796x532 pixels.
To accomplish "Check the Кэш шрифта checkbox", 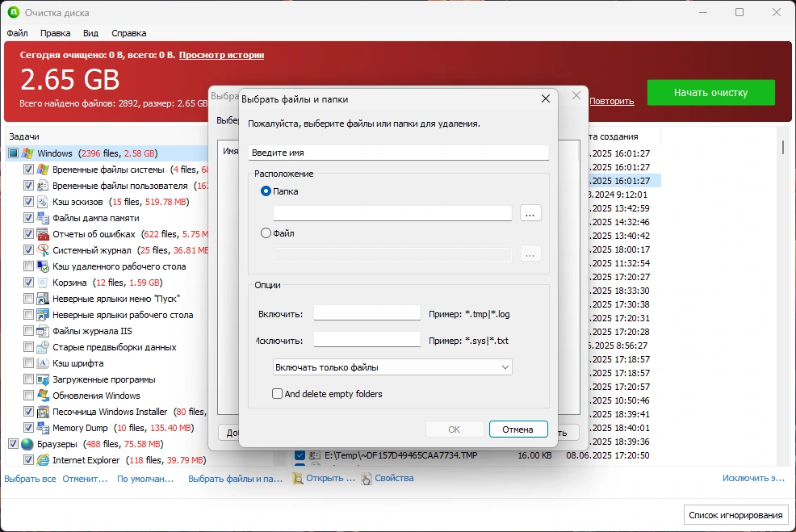I will (x=28, y=363).
